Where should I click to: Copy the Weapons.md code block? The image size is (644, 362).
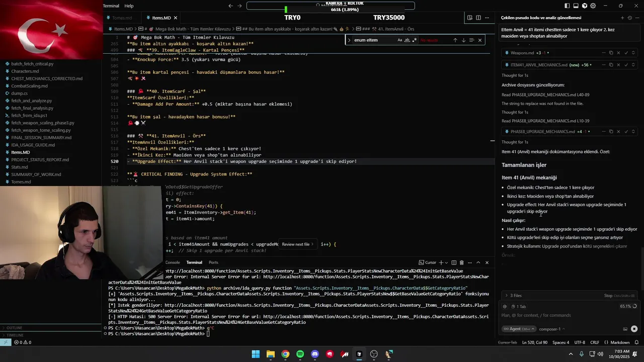coord(611,53)
